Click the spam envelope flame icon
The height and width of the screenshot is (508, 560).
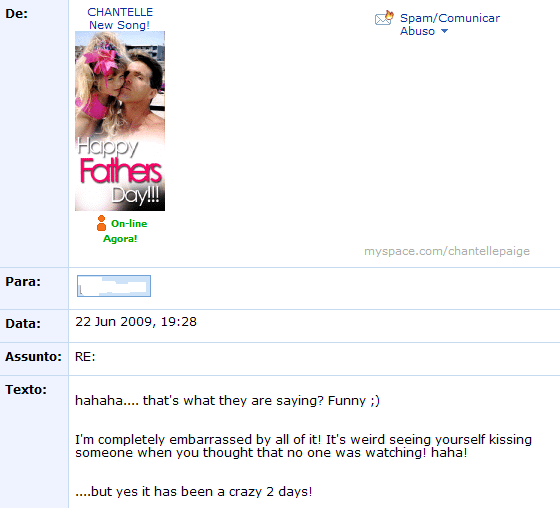[x=384, y=18]
